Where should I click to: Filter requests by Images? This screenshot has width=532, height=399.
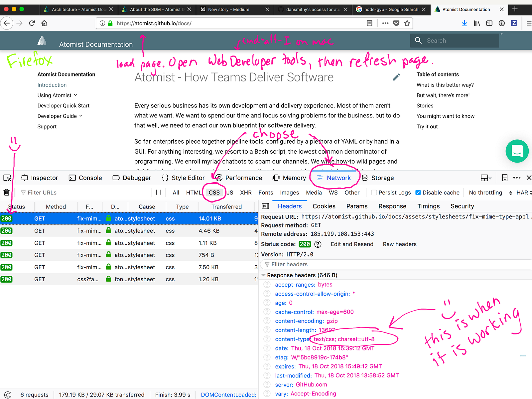(289, 193)
